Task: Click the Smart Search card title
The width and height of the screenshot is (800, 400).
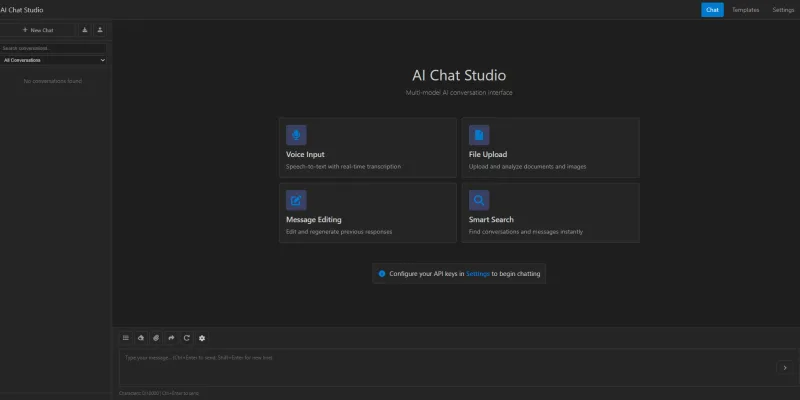Action: [491, 220]
